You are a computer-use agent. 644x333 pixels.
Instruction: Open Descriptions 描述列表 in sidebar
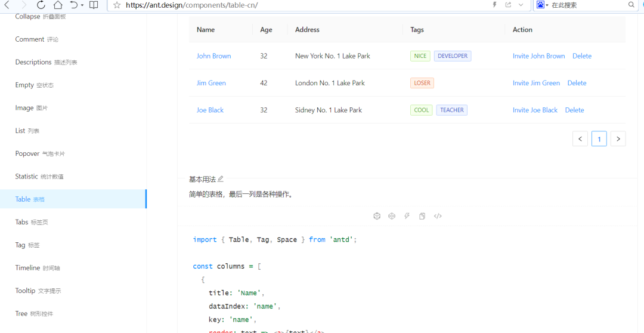pos(46,62)
